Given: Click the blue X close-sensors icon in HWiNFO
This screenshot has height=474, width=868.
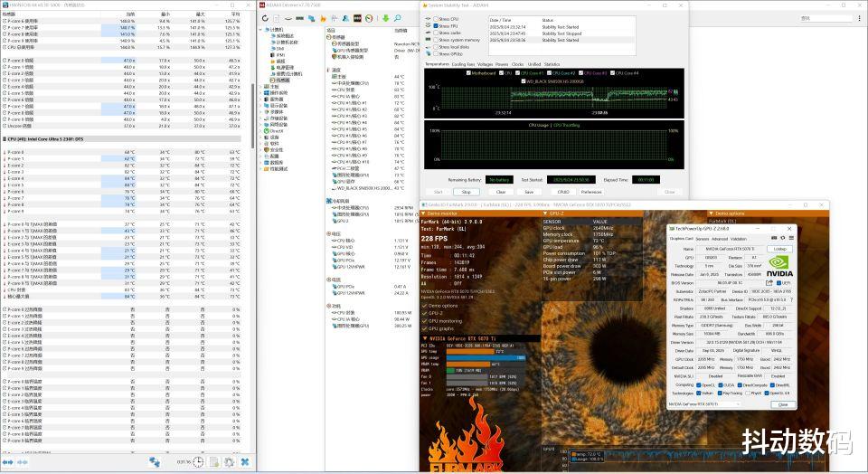Looking at the screenshot, I should coord(244,461).
